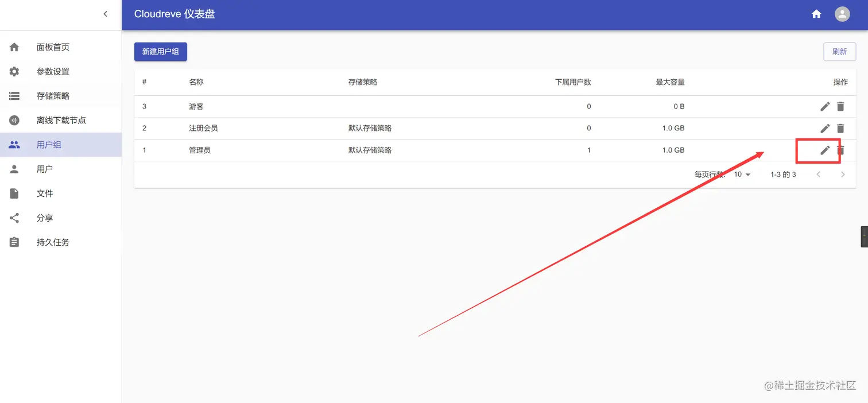The width and height of the screenshot is (868, 403).
Task: Click the 用户 person icon
Action: point(14,169)
